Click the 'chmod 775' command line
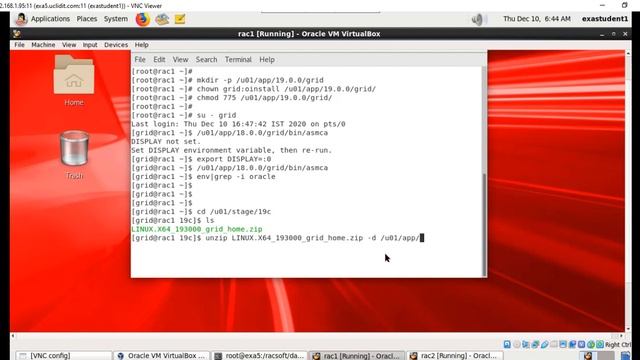640x360 pixels. 231,98
